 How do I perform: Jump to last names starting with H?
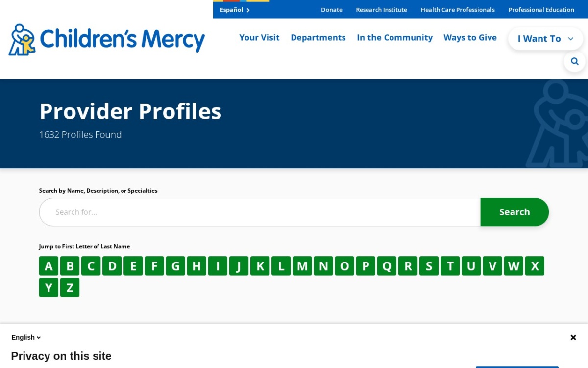[196, 266]
